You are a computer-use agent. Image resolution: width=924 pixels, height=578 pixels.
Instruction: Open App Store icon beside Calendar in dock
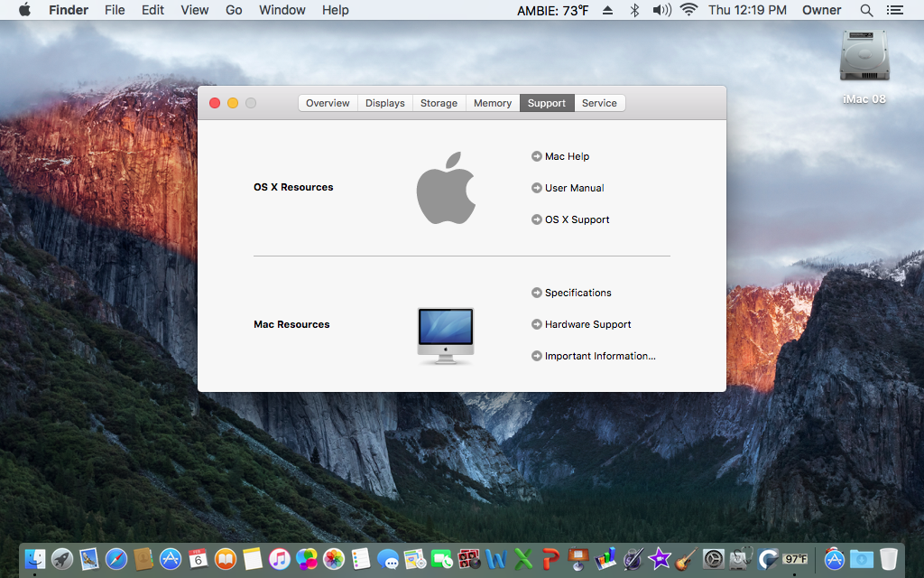click(171, 558)
